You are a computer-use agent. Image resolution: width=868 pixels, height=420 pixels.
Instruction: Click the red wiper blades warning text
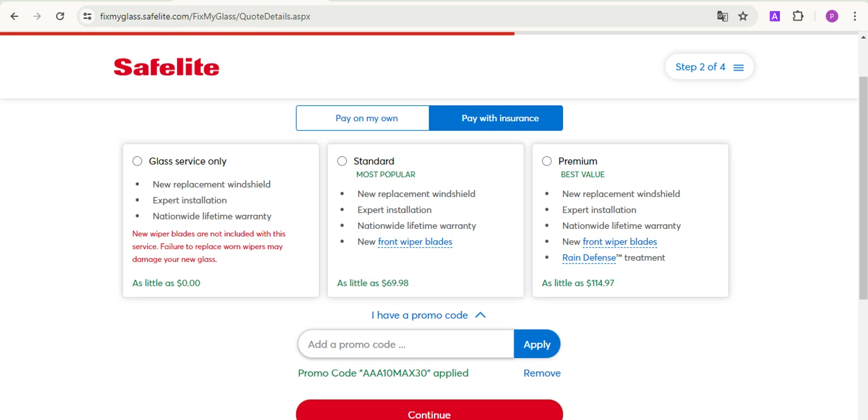209,247
